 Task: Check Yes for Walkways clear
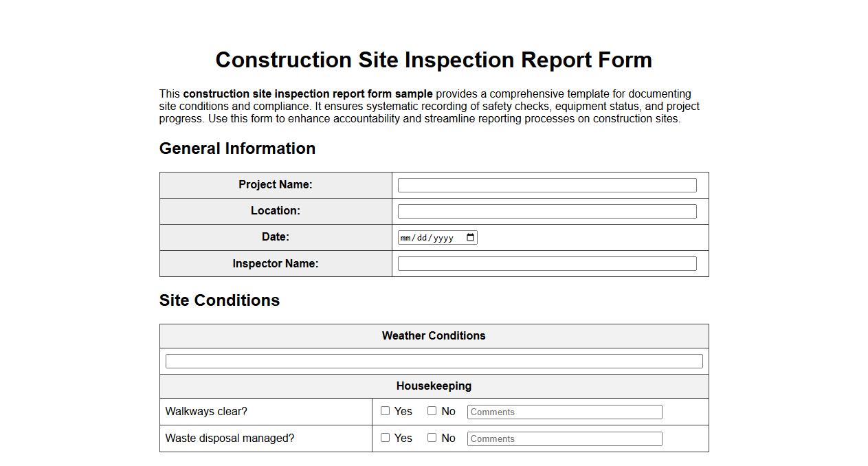(386, 410)
